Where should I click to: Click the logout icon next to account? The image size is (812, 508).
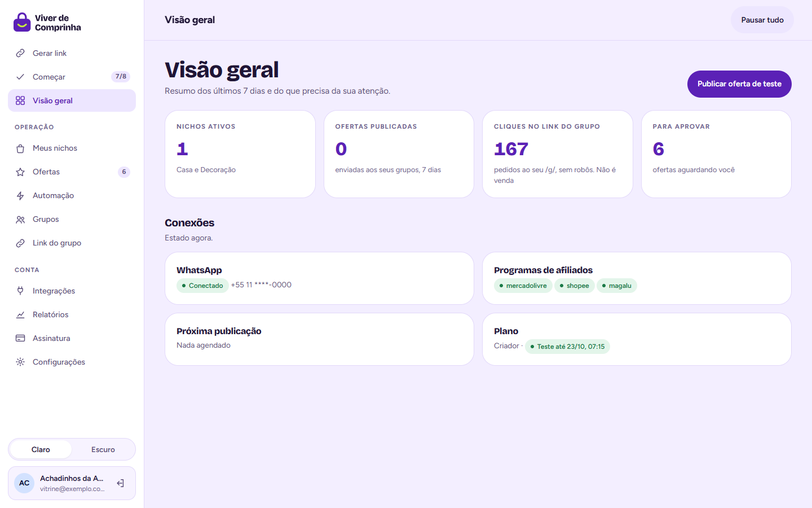(x=120, y=483)
